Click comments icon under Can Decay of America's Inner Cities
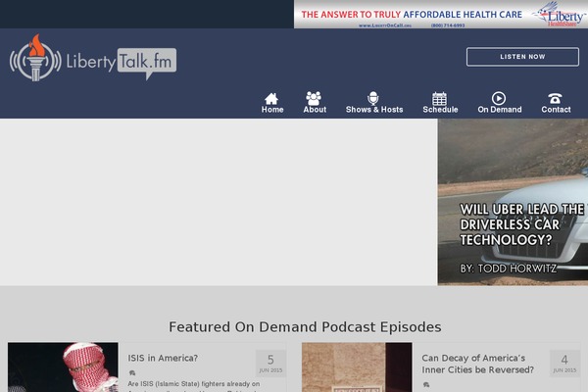588x392 pixels. click(x=426, y=384)
